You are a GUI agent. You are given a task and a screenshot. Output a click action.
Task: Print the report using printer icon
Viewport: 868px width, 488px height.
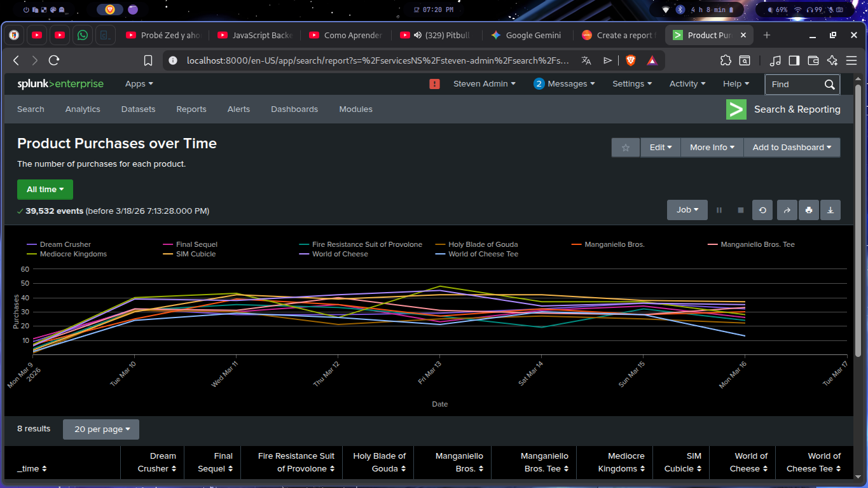808,210
